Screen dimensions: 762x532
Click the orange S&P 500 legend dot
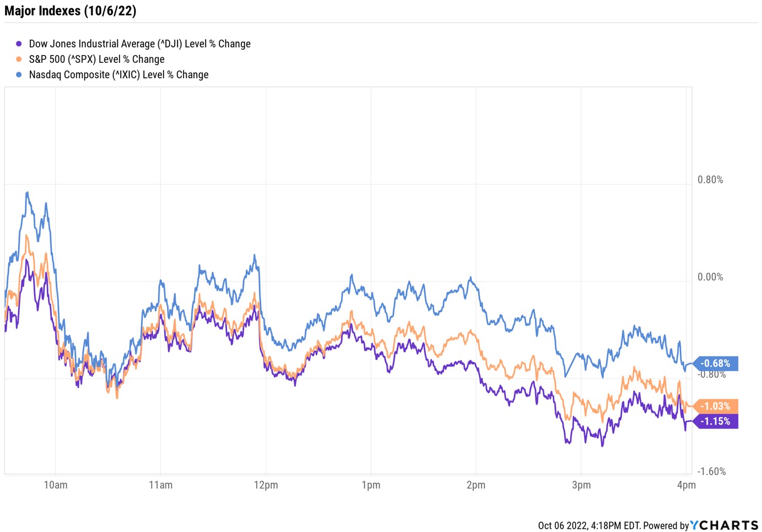(x=19, y=59)
